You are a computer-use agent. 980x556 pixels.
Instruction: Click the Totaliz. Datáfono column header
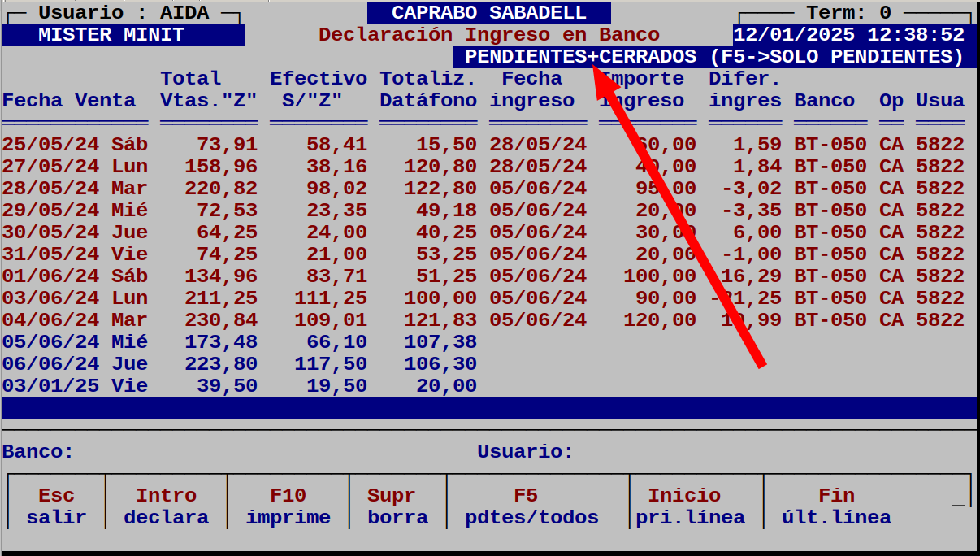click(x=428, y=89)
